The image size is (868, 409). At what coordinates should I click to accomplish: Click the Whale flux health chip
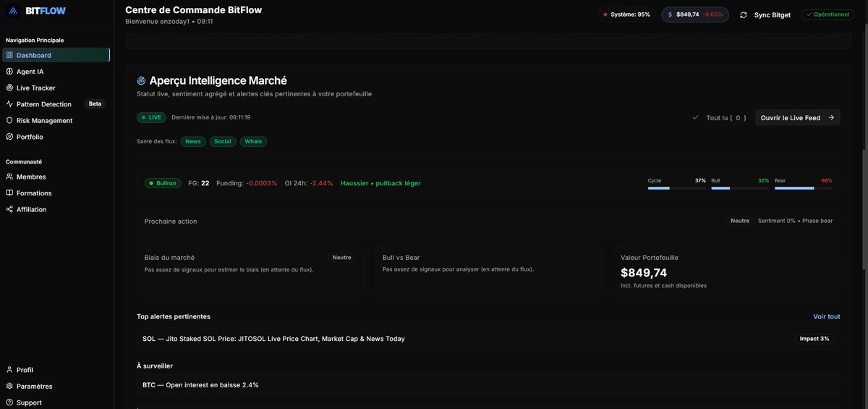coord(253,141)
